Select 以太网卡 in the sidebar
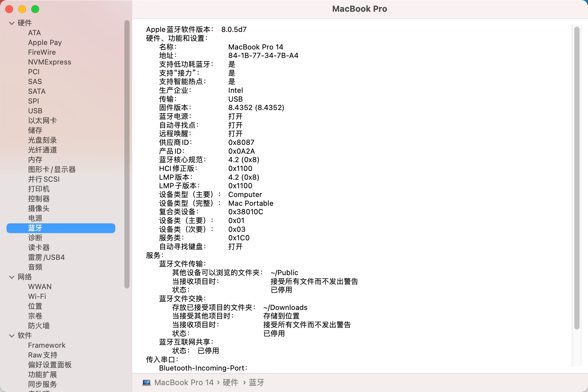 [x=42, y=121]
